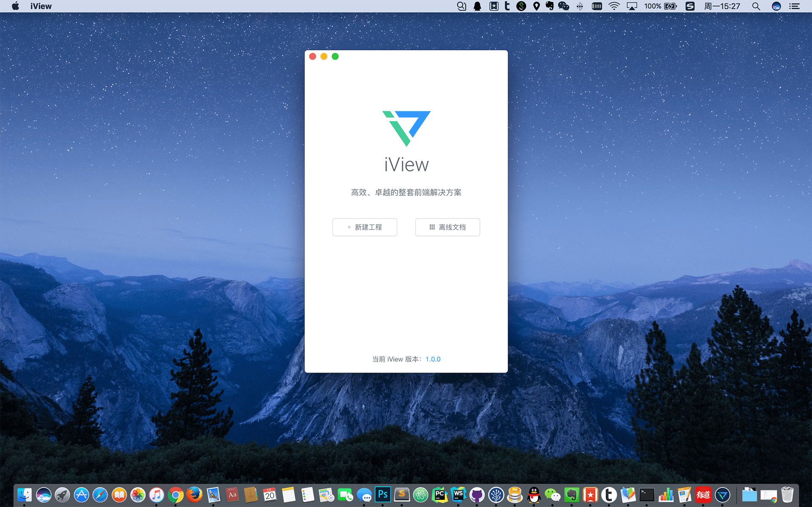
Task: Open the AirPlay display menu
Action: click(631, 6)
